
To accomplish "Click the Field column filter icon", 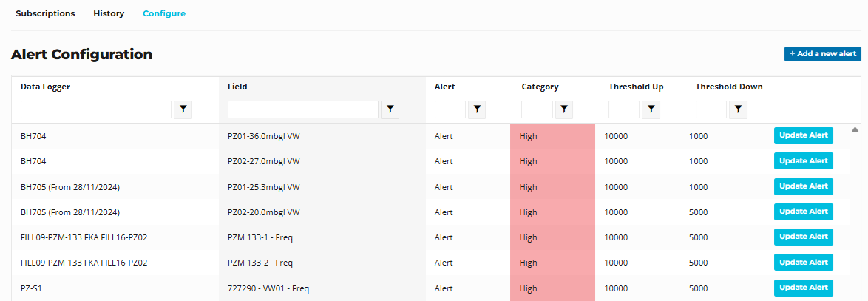I will tap(390, 109).
